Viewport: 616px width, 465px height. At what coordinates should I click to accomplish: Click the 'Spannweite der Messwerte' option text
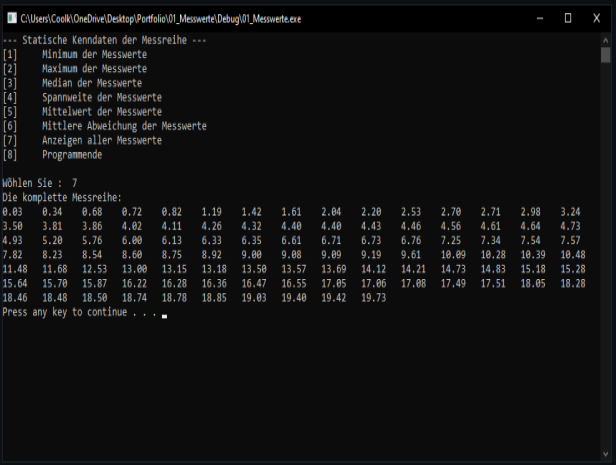pyautogui.click(x=101, y=98)
